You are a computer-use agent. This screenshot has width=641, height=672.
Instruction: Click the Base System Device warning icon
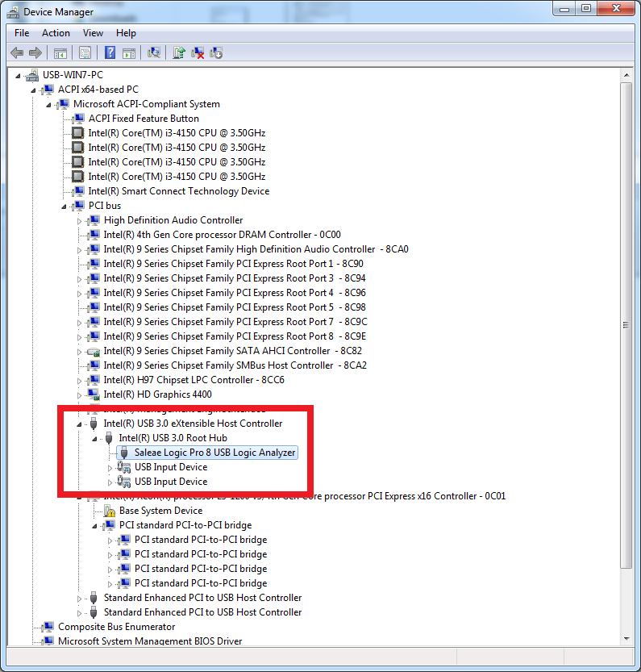click(110, 511)
